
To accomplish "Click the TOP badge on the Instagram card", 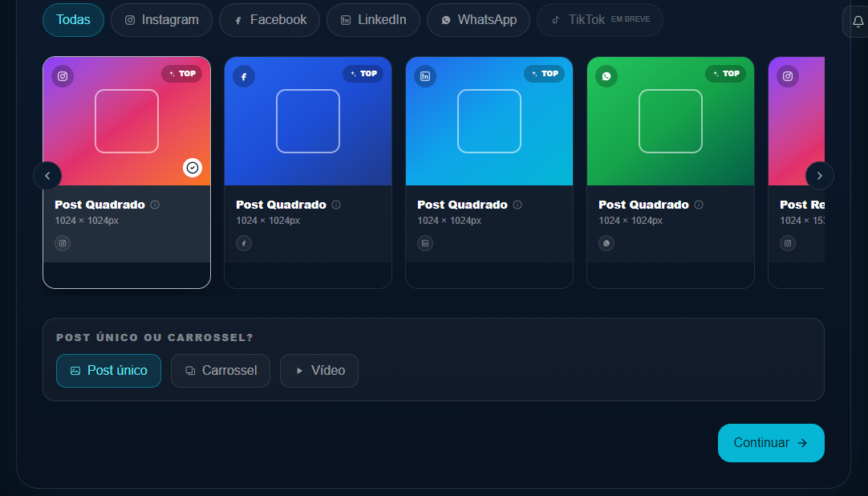I will click(x=181, y=74).
